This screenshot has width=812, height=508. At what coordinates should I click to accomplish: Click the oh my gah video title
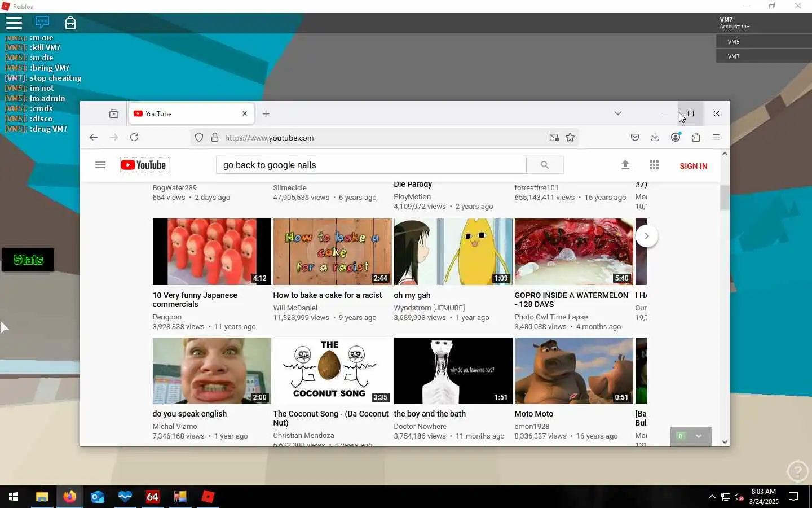pos(412,295)
